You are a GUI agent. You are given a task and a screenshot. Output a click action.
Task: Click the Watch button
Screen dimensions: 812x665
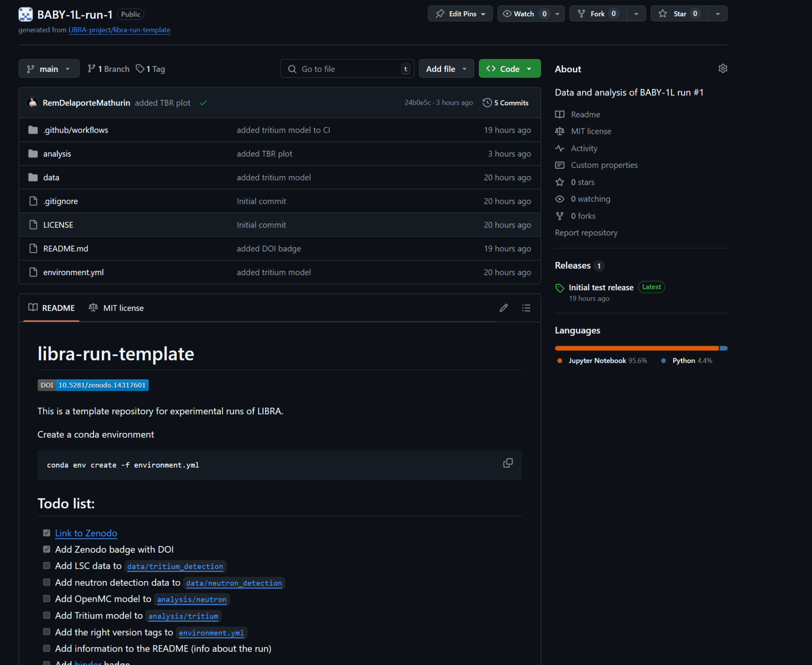click(x=524, y=14)
